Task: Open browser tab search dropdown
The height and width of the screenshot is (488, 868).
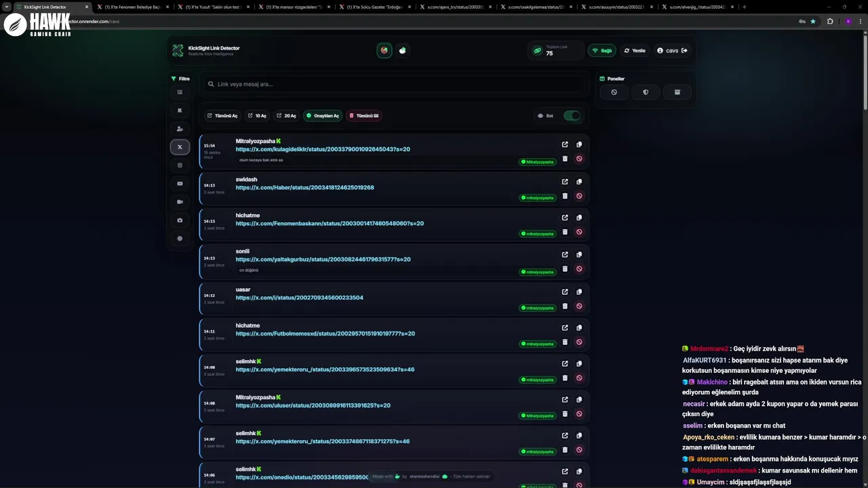Action: point(7,7)
